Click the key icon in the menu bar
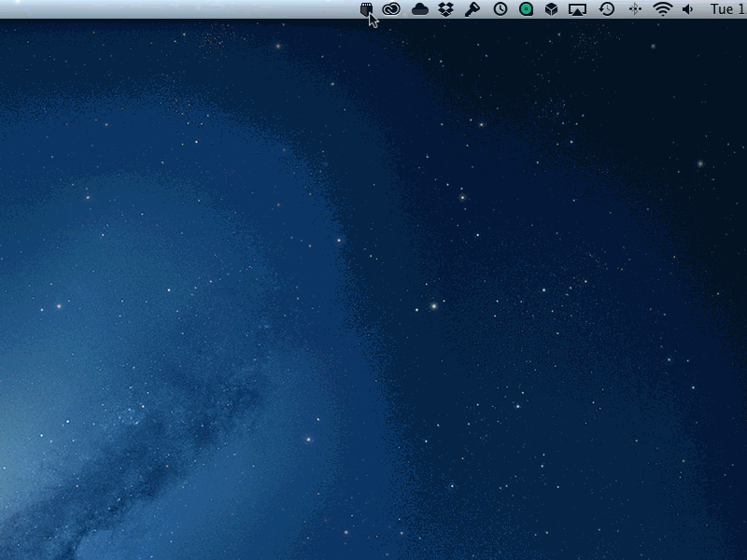This screenshot has height=560, width=747. [472, 9]
